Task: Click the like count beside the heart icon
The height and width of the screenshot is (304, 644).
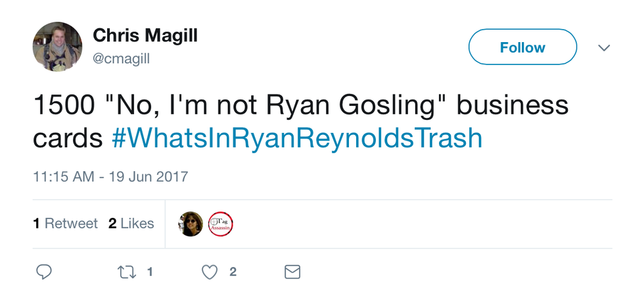Action: pyautogui.click(x=233, y=271)
